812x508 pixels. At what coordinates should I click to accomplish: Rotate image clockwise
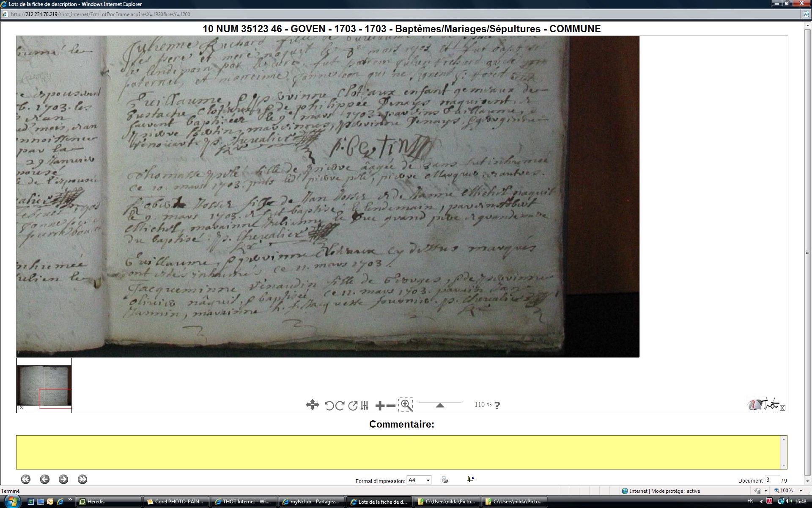(x=340, y=406)
